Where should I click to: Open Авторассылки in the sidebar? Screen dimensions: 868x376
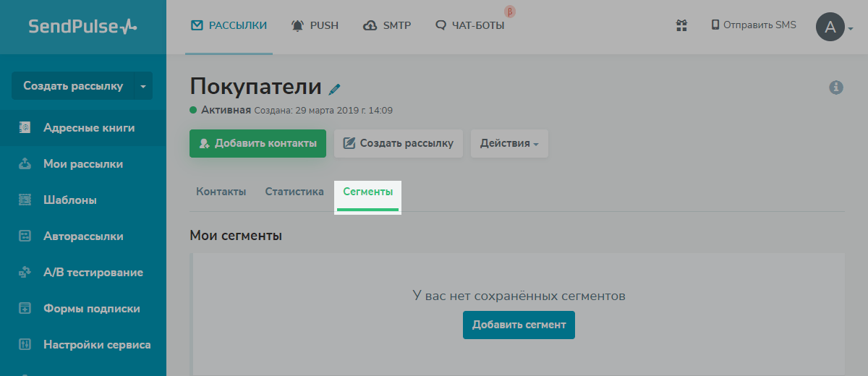82,236
